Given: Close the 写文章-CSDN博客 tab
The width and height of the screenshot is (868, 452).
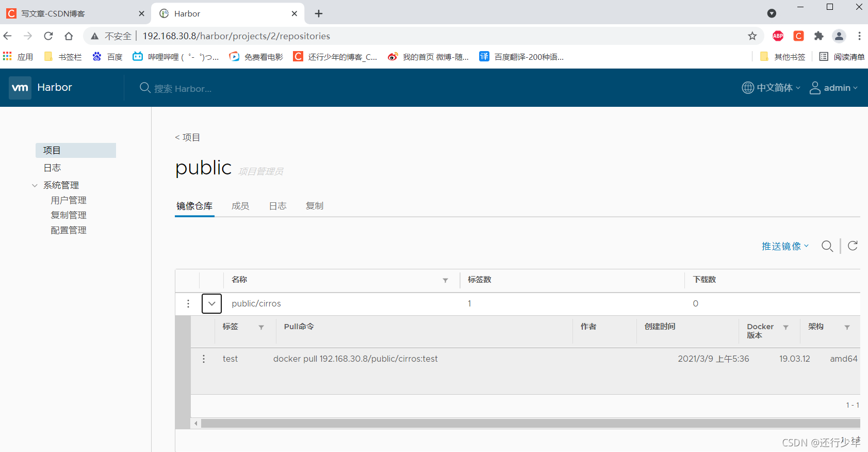Looking at the screenshot, I should point(141,13).
